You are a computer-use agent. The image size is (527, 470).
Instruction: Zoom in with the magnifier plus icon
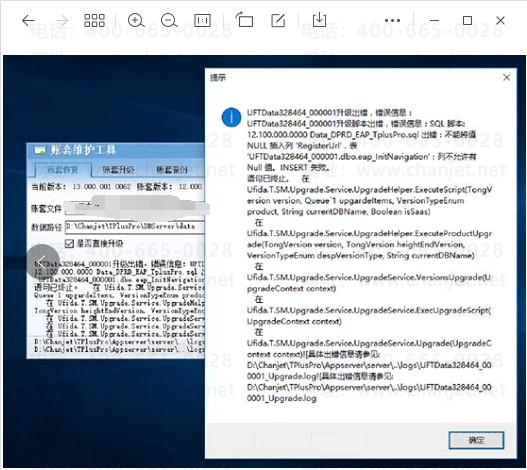point(136,21)
